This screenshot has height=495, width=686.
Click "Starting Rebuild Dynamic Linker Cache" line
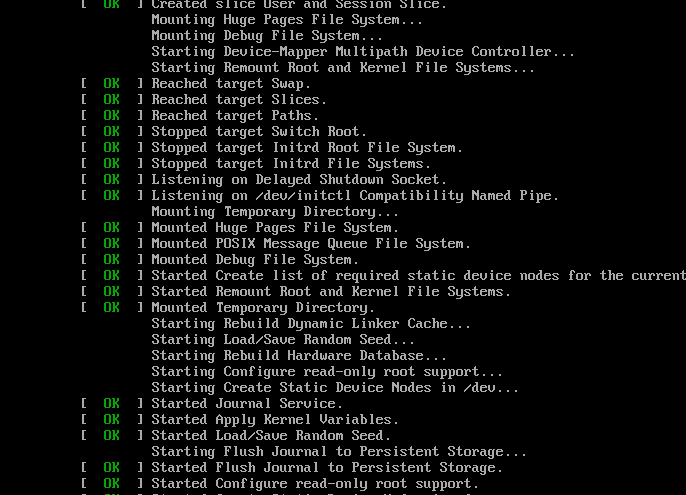(x=311, y=324)
